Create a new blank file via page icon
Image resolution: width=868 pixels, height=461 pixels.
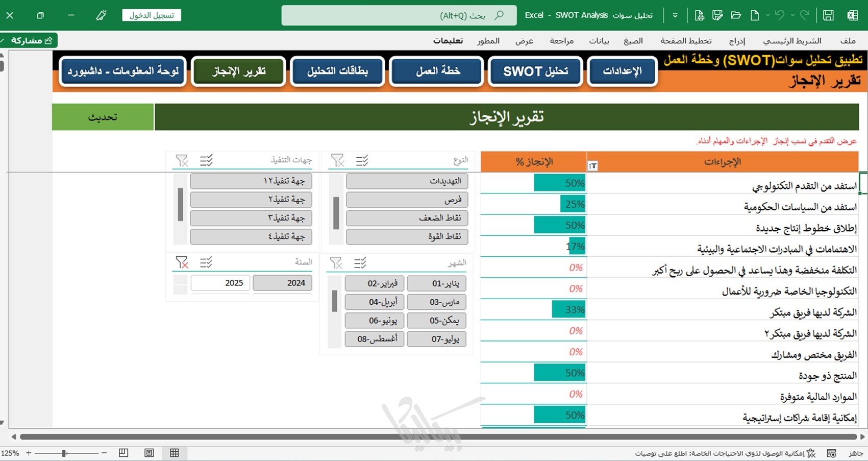click(755, 15)
